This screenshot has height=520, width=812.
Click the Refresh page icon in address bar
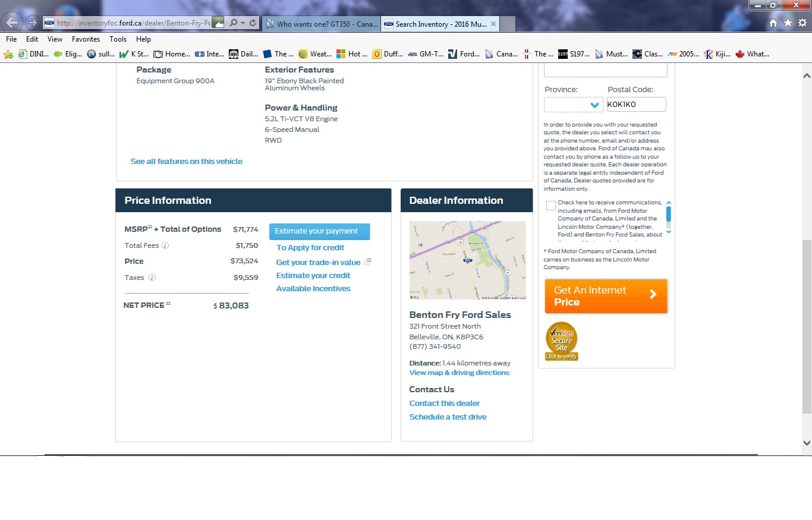coord(253,23)
